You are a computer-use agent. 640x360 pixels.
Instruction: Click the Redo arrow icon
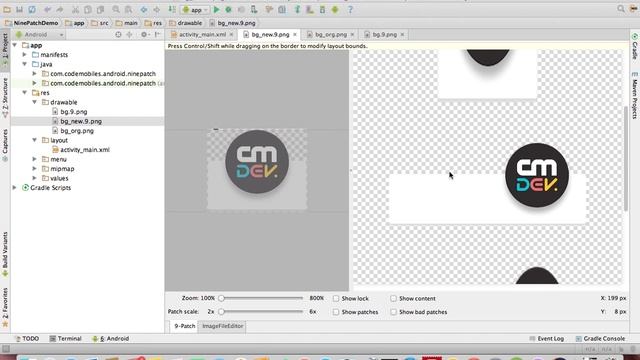pyautogui.click(x=60, y=9)
